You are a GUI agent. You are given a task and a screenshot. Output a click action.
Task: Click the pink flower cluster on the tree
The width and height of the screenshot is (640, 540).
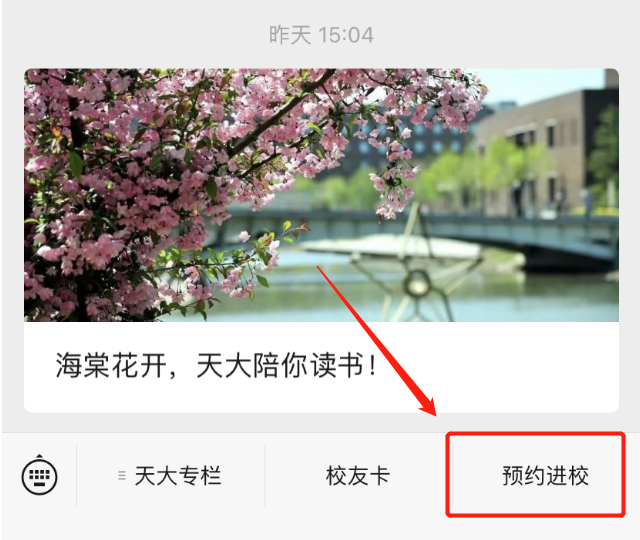coord(163,163)
